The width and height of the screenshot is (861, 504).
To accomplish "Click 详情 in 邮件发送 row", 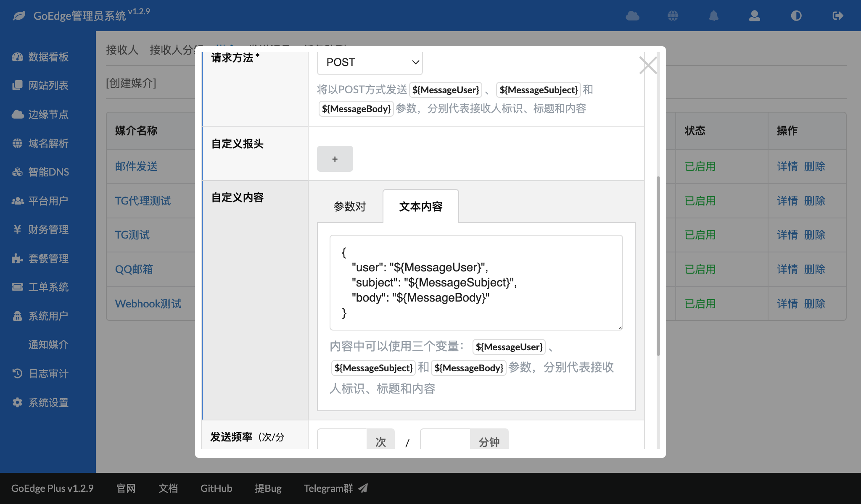I will 787,167.
